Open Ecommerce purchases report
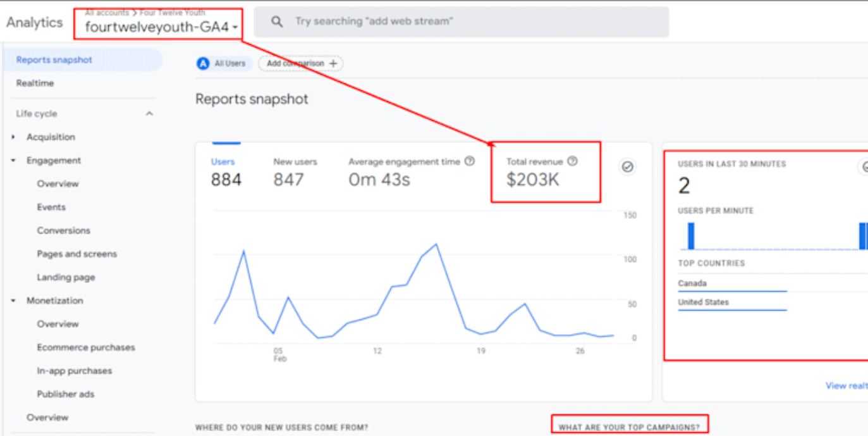 [86, 347]
